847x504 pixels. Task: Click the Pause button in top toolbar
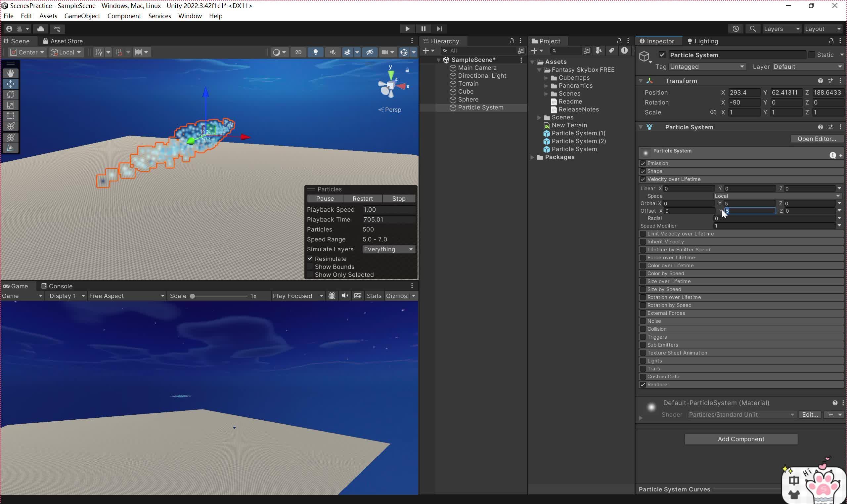[x=423, y=29]
